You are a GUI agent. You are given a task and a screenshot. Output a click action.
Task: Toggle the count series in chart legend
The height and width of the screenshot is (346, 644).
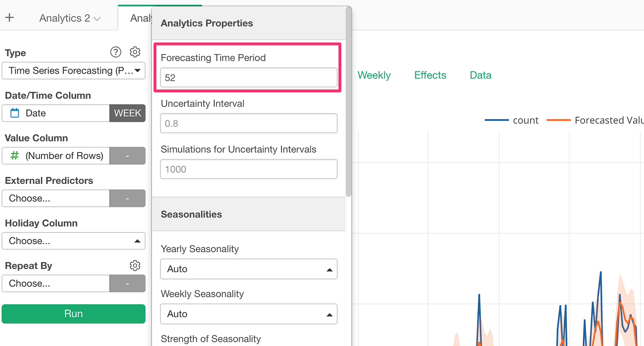512,120
